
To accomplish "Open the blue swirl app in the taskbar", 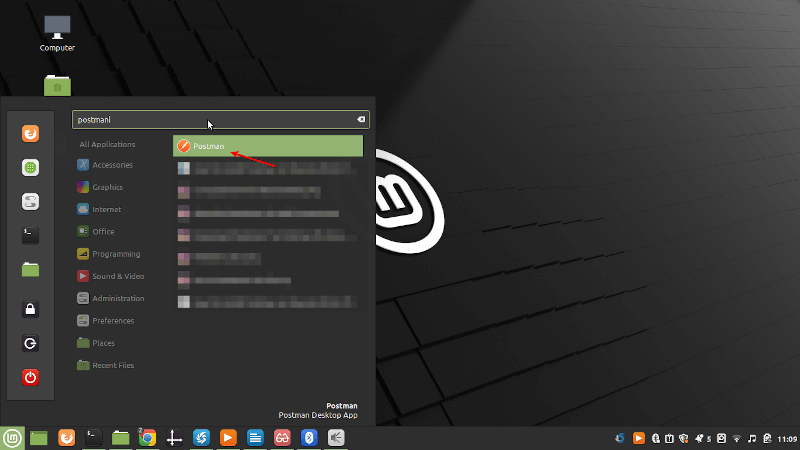I will click(x=202, y=438).
